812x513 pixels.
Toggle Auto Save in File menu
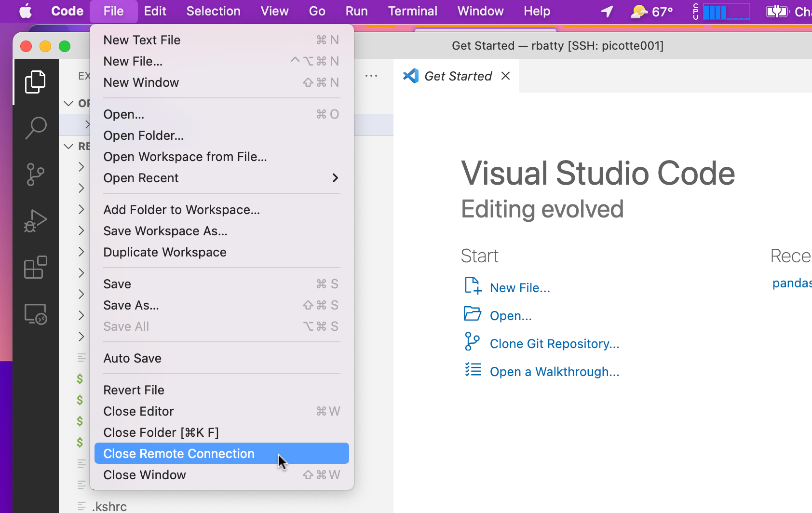point(222,358)
